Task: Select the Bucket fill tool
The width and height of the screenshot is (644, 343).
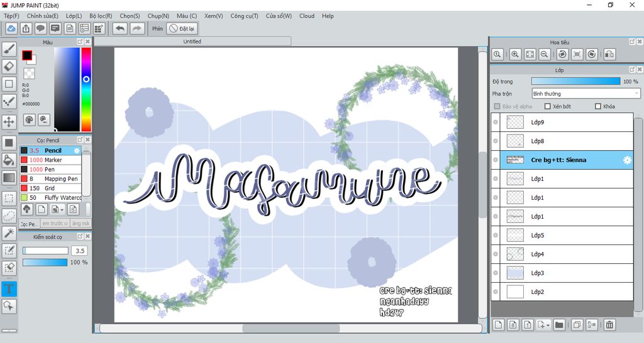Action: 9,160
